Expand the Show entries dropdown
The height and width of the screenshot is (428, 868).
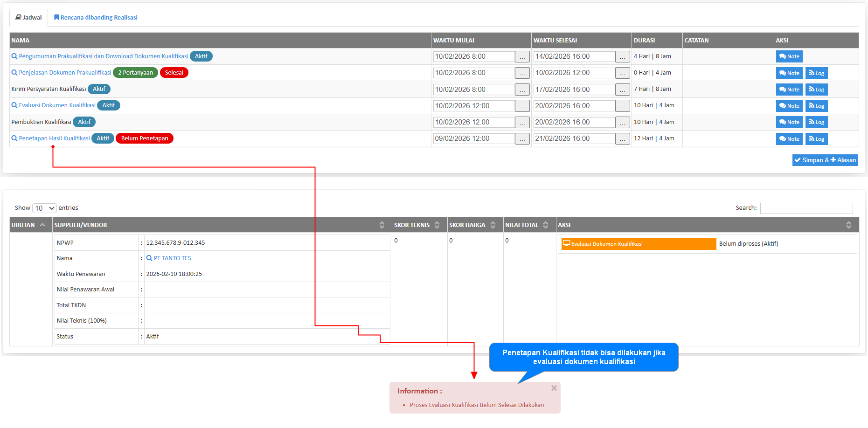coord(44,208)
